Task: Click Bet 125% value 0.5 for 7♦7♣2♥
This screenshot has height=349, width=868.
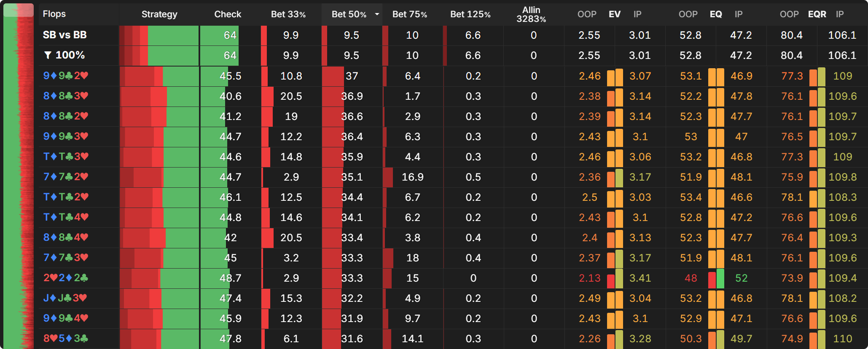Action: point(473,177)
